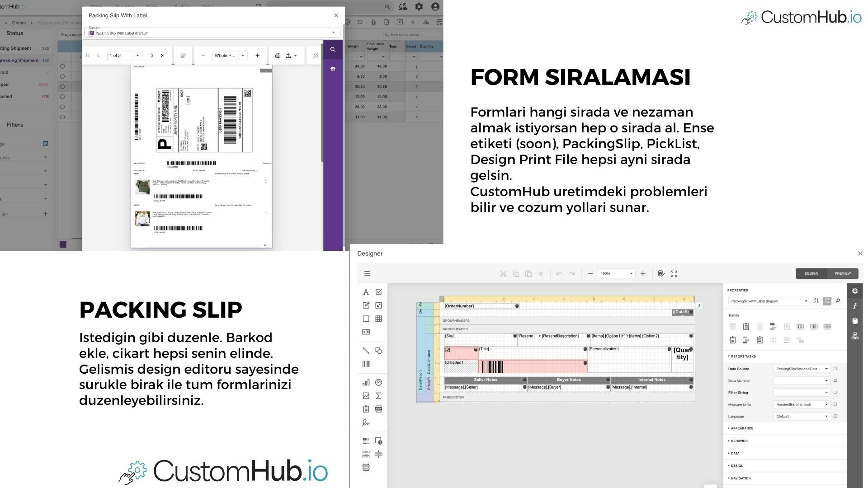Click the Filter String property marker square

click(835, 393)
